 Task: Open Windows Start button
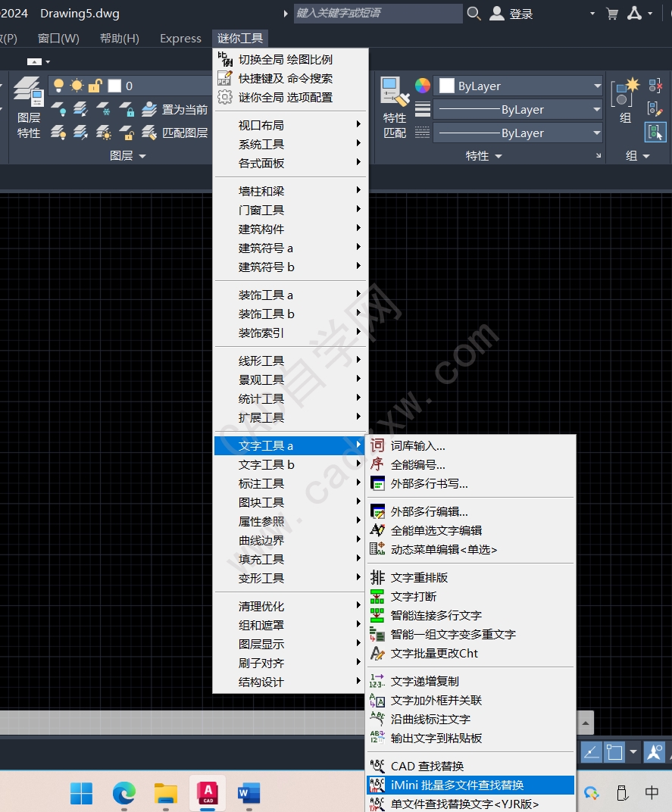(x=81, y=793)
